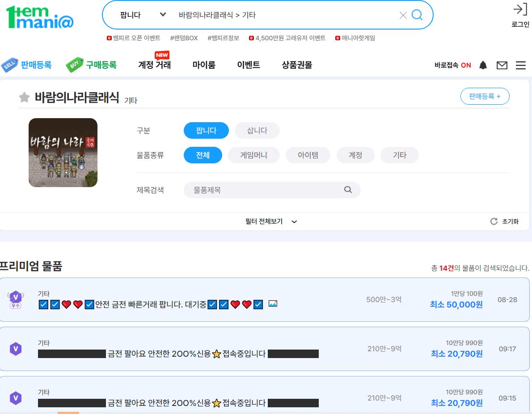Toggle the 바로접속 ON switch
532x414 pixels.
pyautogui.click(x=452, y=65)
